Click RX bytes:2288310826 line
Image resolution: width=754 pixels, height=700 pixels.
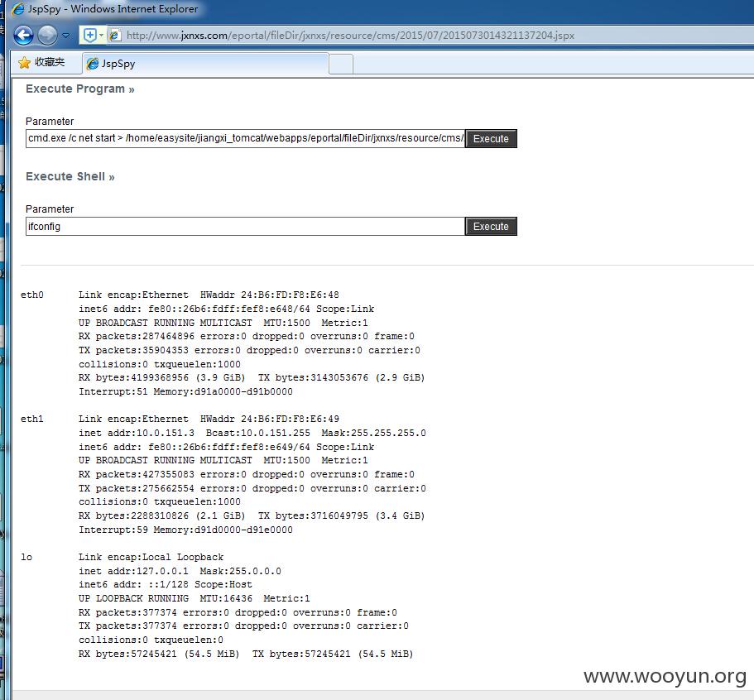(x=252, y=515)
